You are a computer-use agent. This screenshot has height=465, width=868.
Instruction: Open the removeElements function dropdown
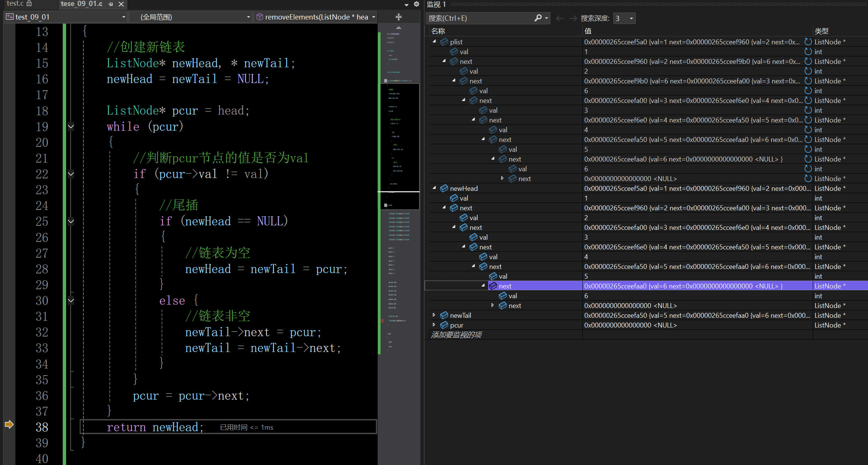[374, 17]
